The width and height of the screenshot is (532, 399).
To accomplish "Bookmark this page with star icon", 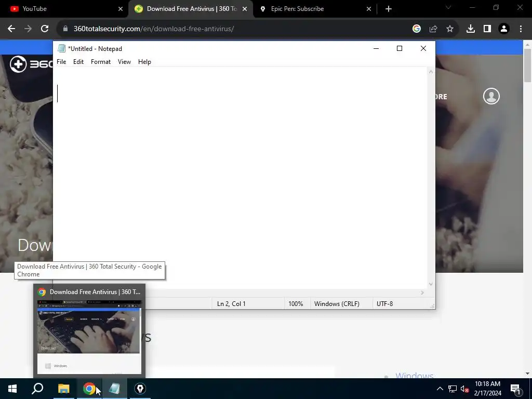I will (x=450, y=29).
